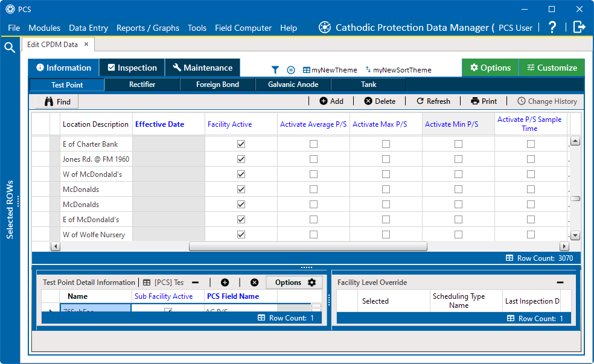Check Activate Min P/S for W of McDondald's
This screenshot has width=594, height=364.
click(x=458, y=174)
